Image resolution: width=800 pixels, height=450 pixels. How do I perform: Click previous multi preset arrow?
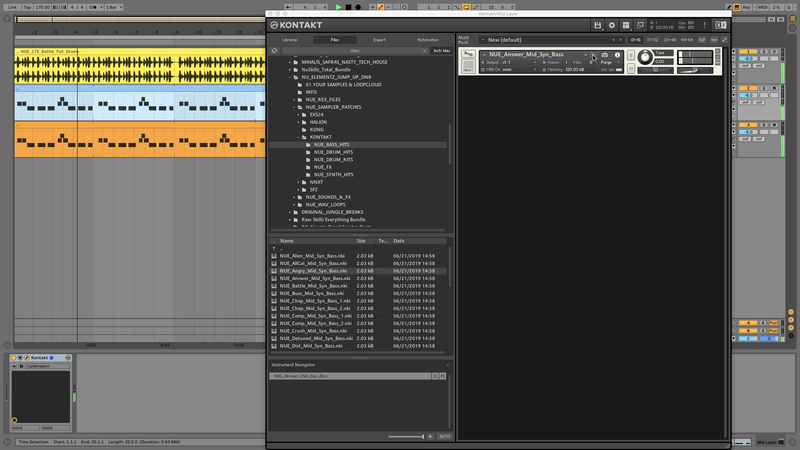point(613,40)
